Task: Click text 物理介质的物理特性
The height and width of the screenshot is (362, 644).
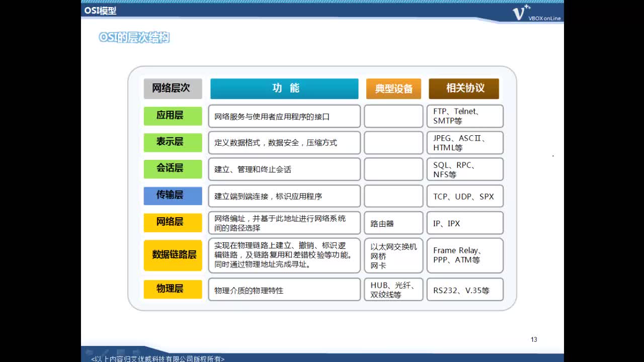Action: tap(249, 291)
